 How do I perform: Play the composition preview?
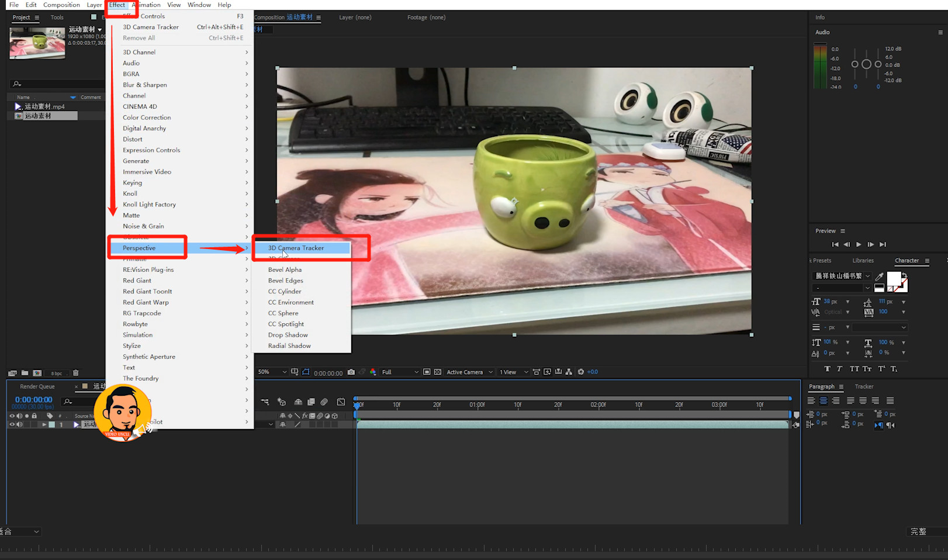coord(859,244)
